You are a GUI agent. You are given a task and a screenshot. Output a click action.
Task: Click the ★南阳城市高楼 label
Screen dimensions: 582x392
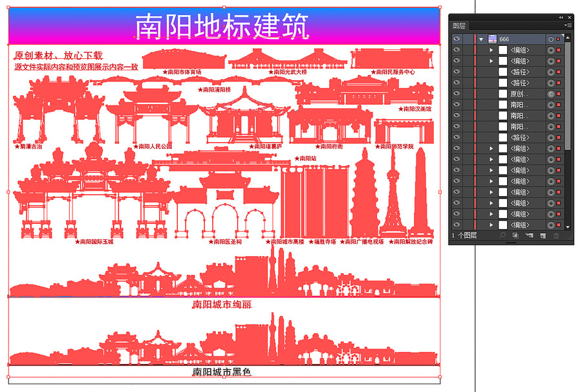coord(285,241)
